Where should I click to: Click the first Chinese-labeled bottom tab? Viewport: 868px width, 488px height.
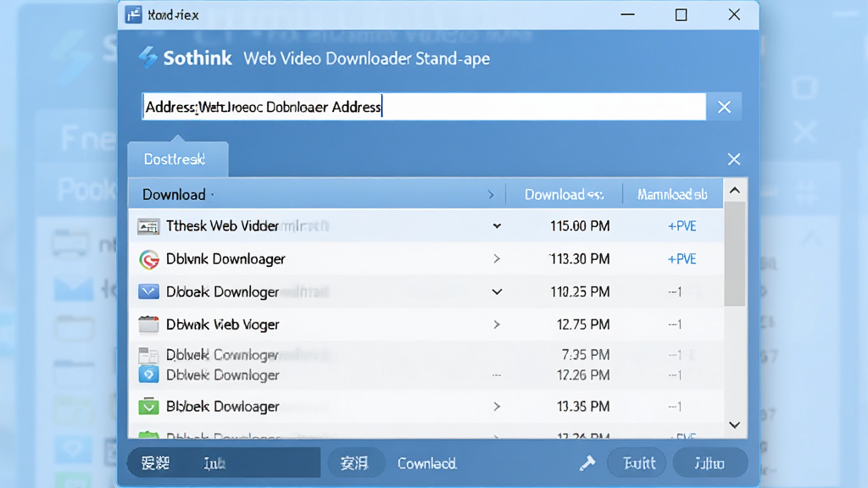(x=156, y=463)
